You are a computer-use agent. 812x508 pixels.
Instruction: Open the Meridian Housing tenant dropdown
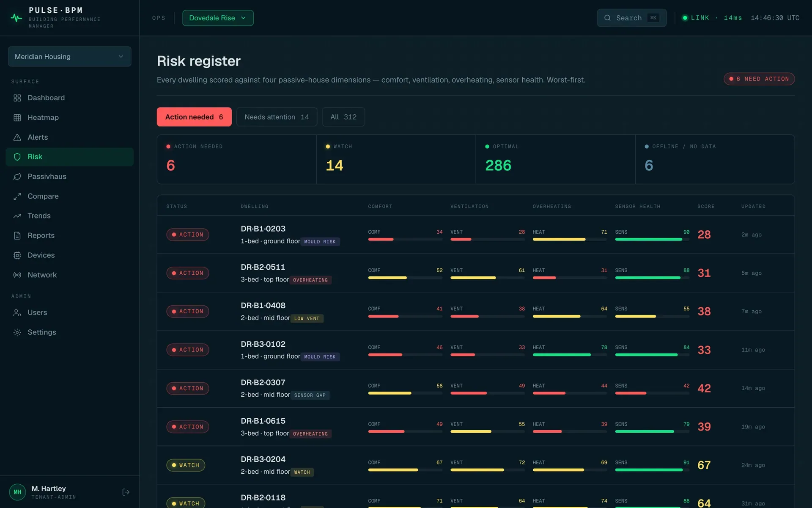(x=69, y=56)
